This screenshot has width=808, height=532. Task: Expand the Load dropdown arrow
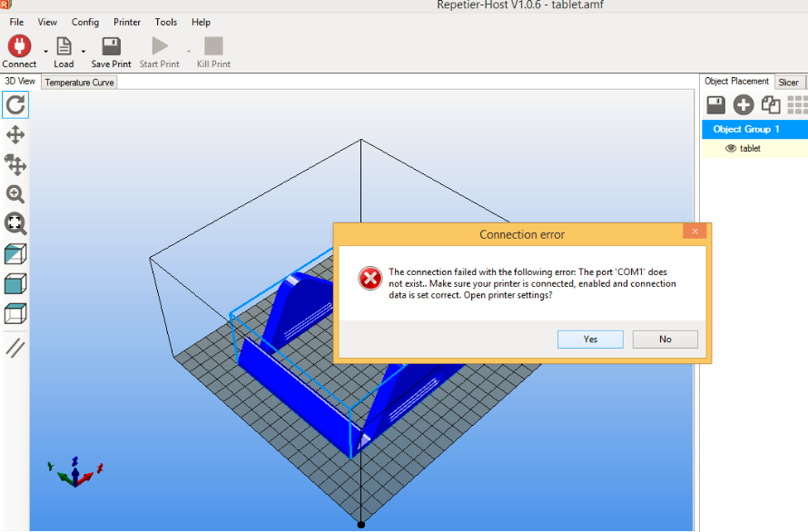pyautogui.click(x=84, y=52)
